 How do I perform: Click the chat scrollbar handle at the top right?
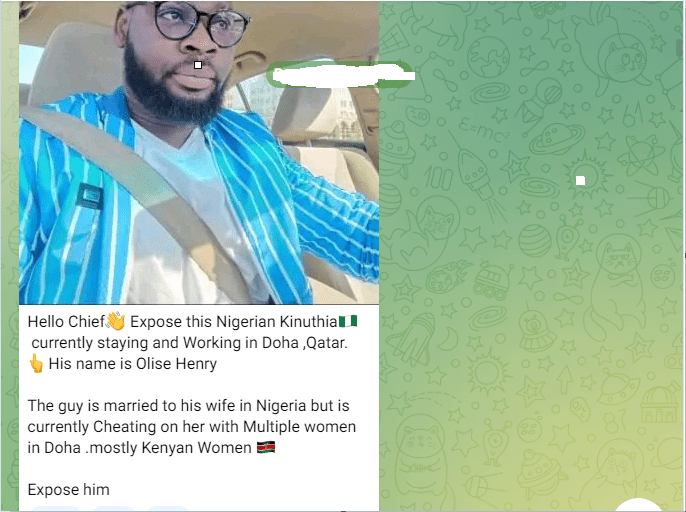(680, 48)
